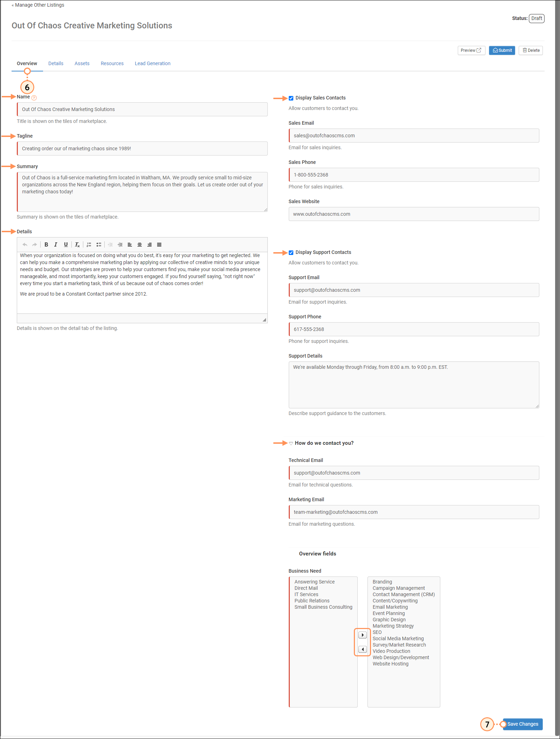Open the Overview tab

(27, 63)
